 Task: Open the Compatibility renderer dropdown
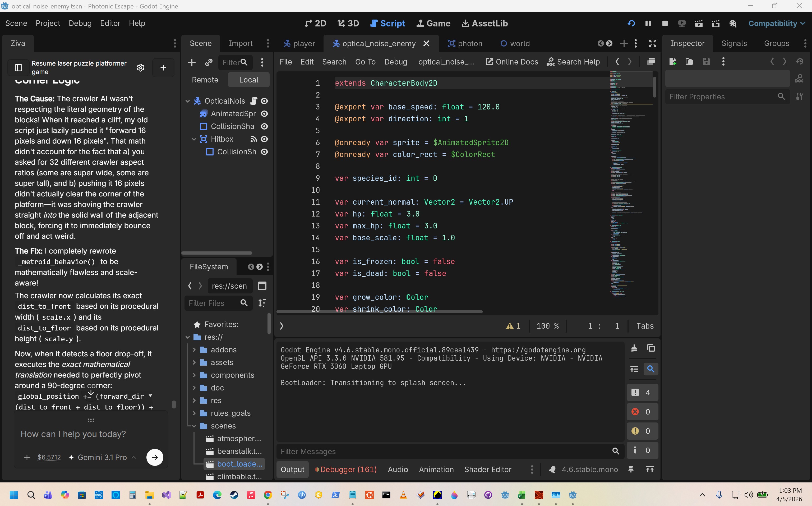click(776, 24)
